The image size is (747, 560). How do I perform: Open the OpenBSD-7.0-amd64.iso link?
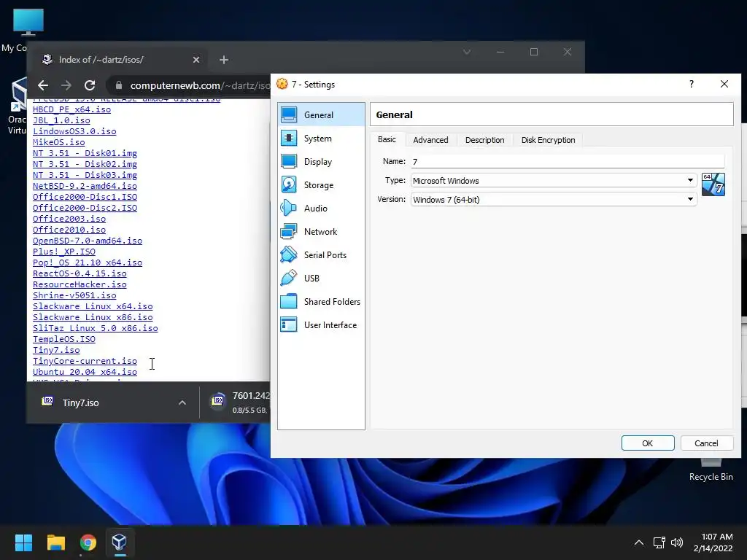tap(88, 241)
